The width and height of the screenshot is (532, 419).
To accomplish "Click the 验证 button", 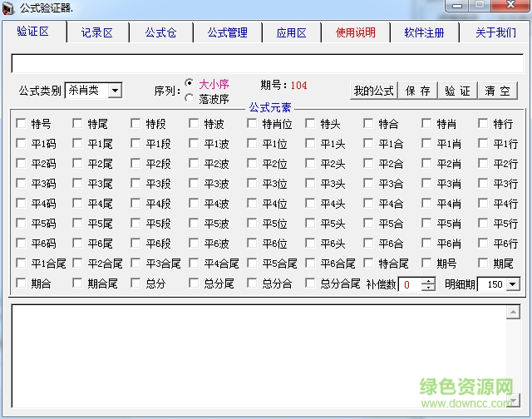I will [x=457, y=91].
